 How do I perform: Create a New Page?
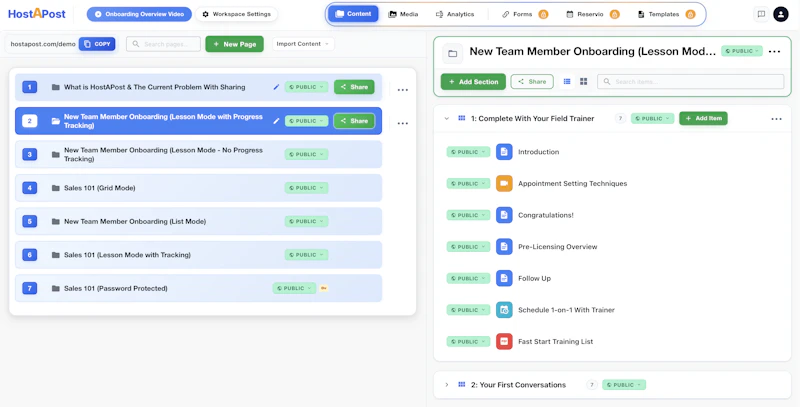(235, 44)
